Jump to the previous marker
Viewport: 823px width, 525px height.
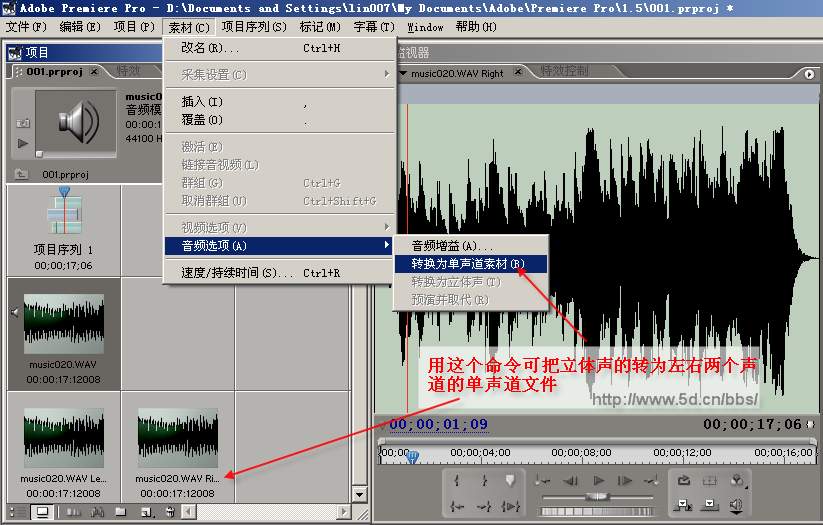coord(542,480)
